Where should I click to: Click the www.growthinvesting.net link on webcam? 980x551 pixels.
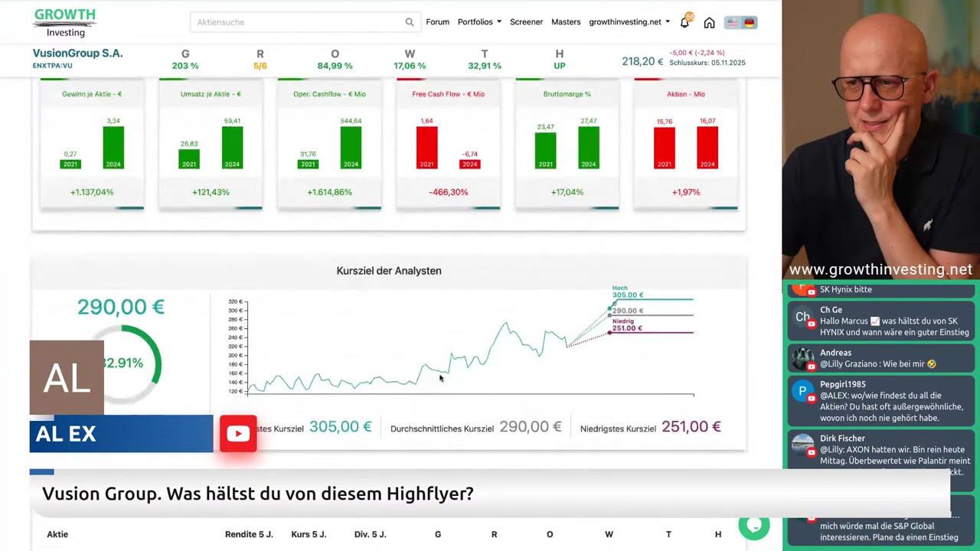tap(880, 269)
